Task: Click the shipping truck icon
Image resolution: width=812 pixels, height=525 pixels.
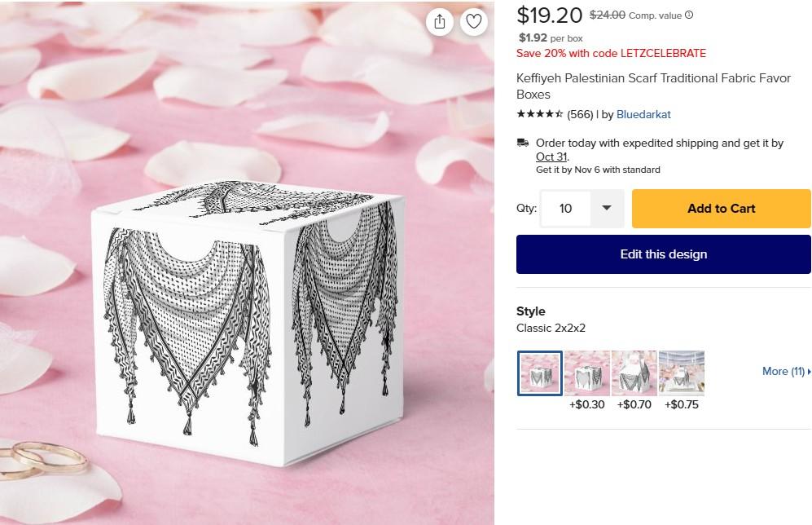Action: pyautogui.click(x=523, y=143)
